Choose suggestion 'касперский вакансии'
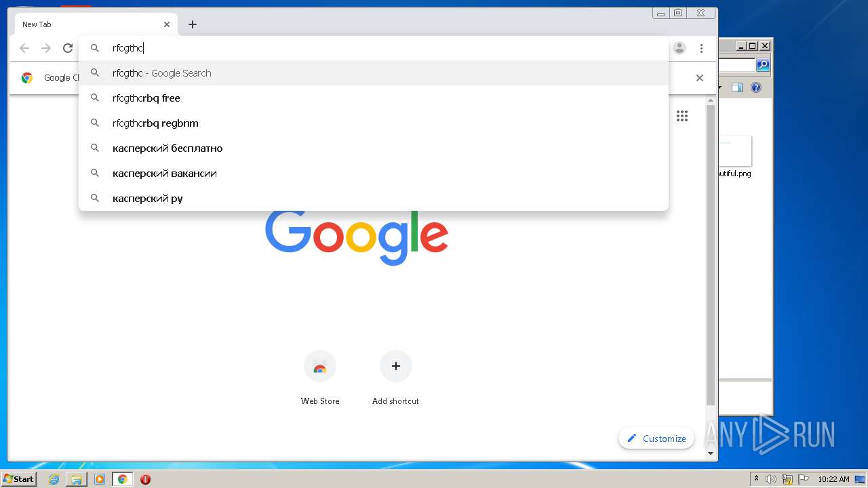The height and width of the screenshot is (488, 868). (x=374, y=174)
